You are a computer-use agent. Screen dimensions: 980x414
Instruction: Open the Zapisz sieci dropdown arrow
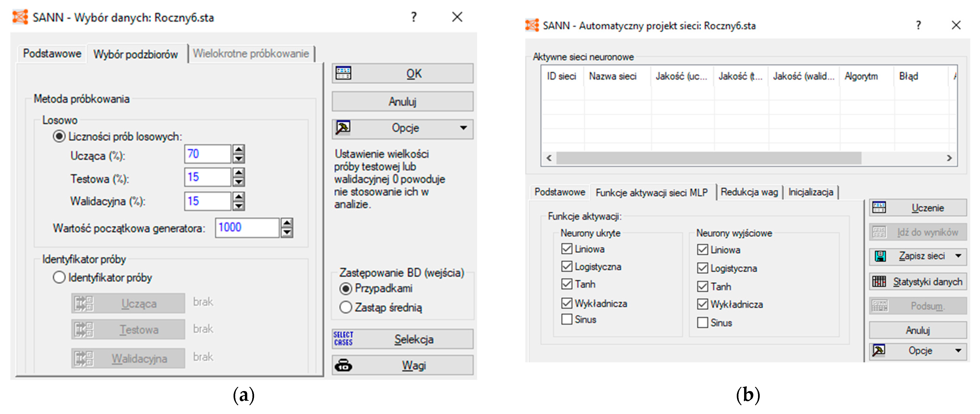pos(958,256)
